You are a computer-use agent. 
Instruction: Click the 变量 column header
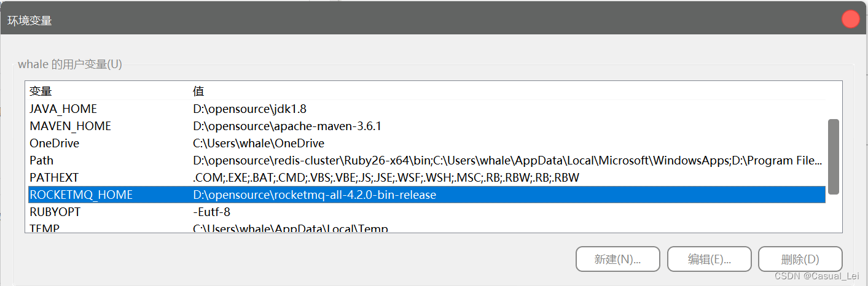(x=41, y=91)
